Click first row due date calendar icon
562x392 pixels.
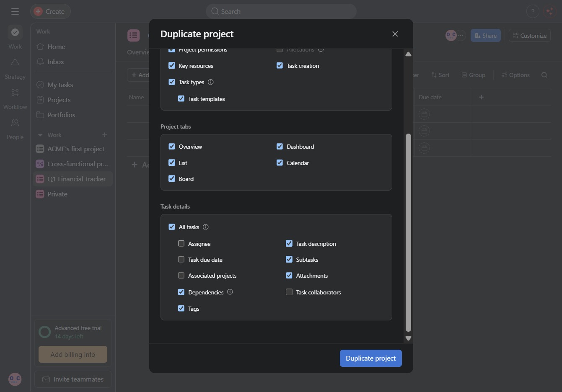tap(424, 114)
